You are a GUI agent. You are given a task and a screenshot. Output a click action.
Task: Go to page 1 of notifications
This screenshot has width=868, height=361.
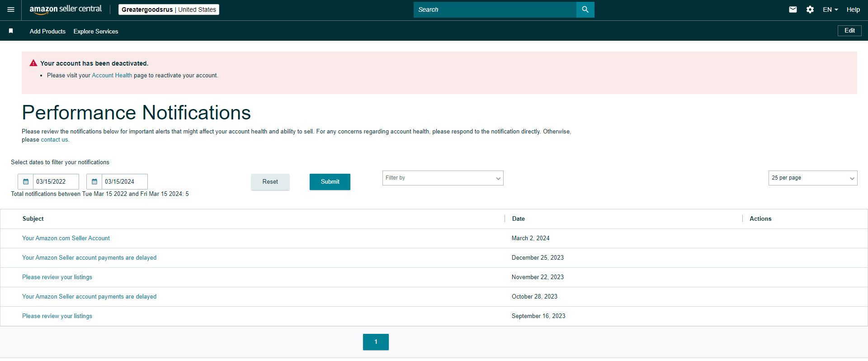pyautogui.click(x=376, y=342)
